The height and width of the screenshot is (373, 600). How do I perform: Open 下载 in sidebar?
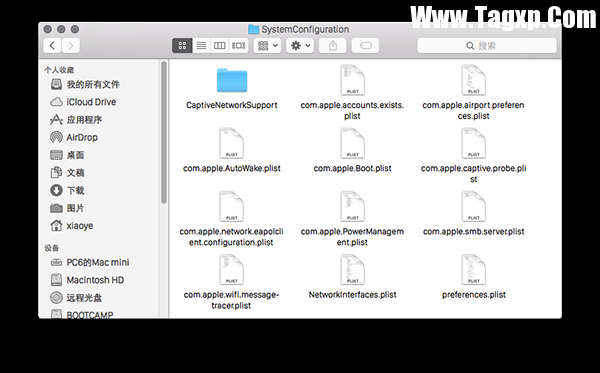[x=67, y=190]
